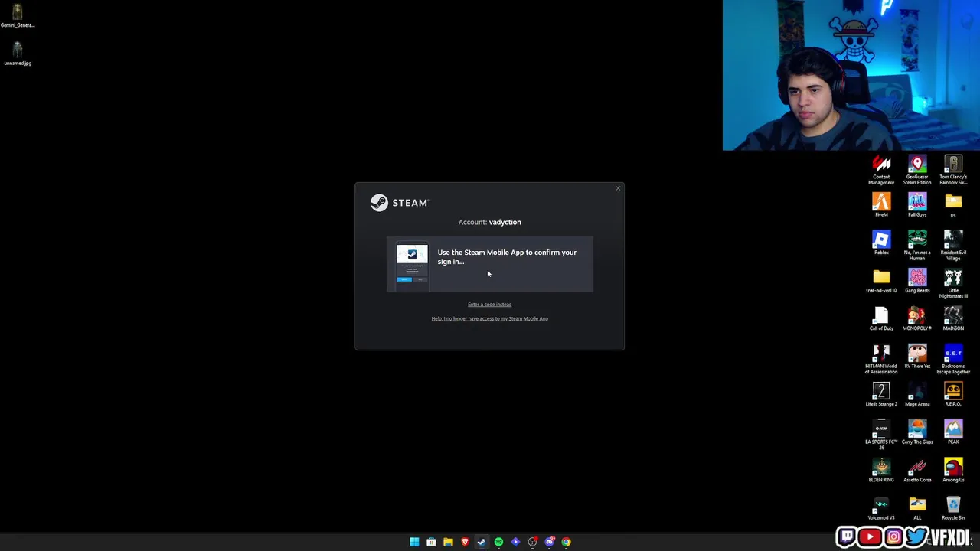The width and height of the screenshot is (980, 551).
Task: Select the 'ALL' folder on desktop
Action: point(917,508)
